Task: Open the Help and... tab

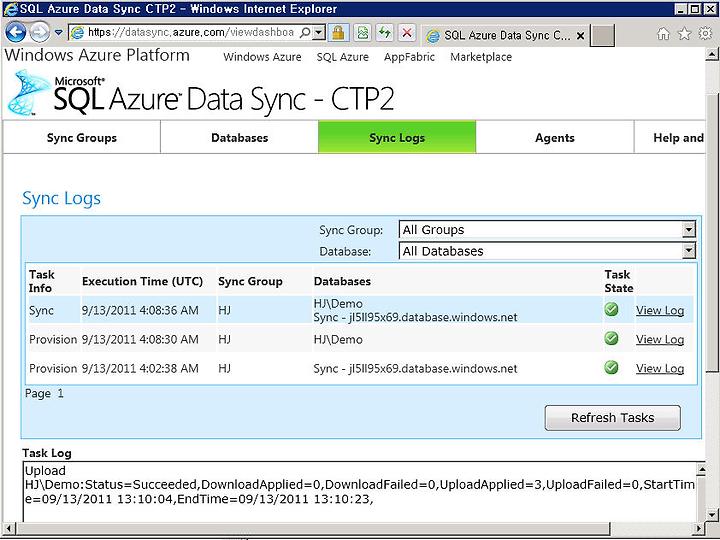Action: coord(670,137)
